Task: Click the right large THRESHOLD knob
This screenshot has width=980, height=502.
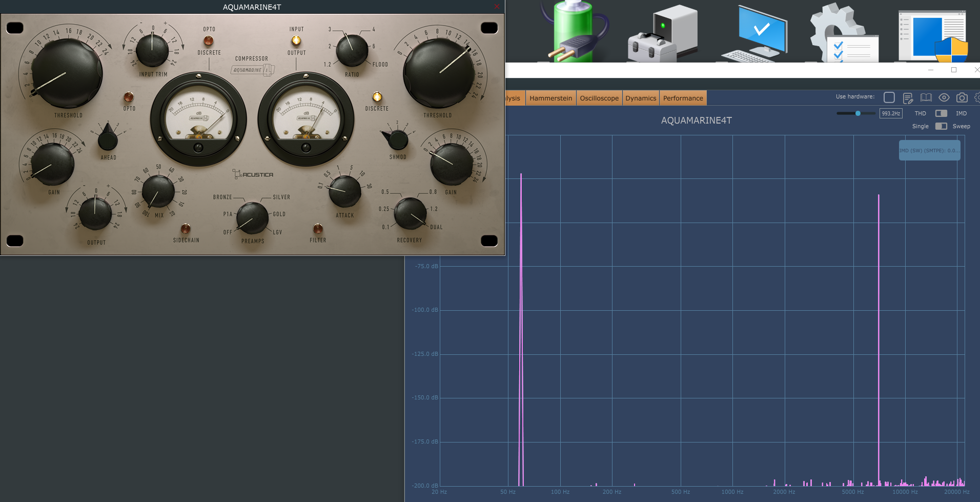Action: click(439, 73)
